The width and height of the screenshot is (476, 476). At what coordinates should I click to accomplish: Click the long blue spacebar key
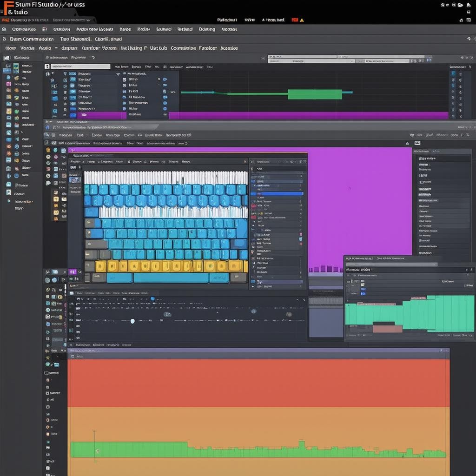[170, 278]
